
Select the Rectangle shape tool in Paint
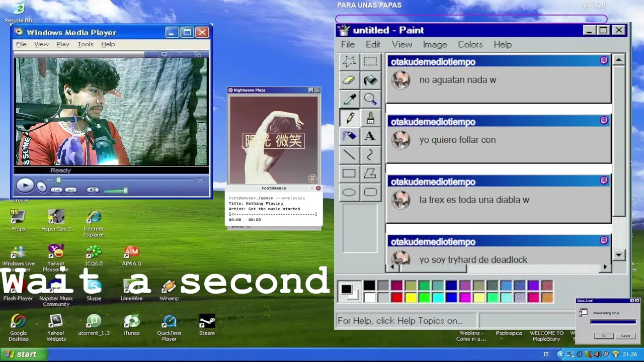349,173
